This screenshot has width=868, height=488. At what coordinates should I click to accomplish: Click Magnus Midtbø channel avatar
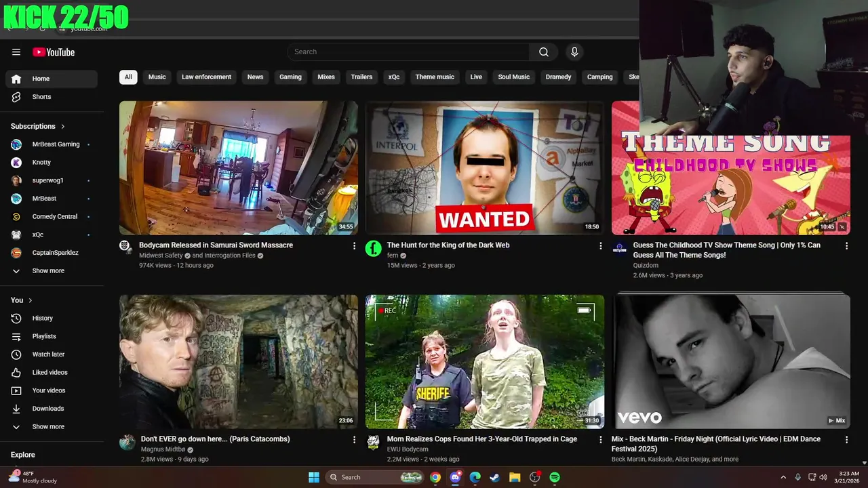pos(127,443)
